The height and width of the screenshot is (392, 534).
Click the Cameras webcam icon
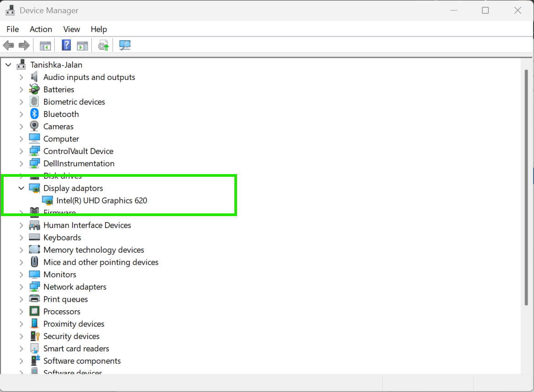click(x=34, y=126)
